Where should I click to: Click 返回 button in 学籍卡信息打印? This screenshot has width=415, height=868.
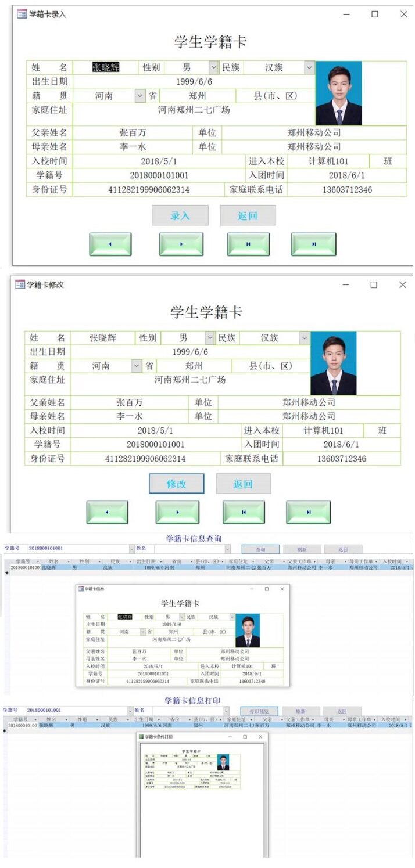point(342,711)
